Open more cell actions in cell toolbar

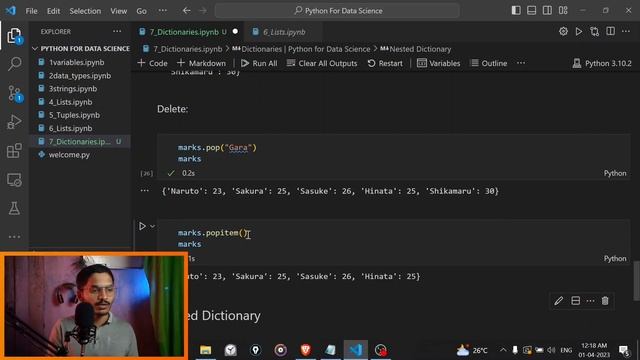590,301
